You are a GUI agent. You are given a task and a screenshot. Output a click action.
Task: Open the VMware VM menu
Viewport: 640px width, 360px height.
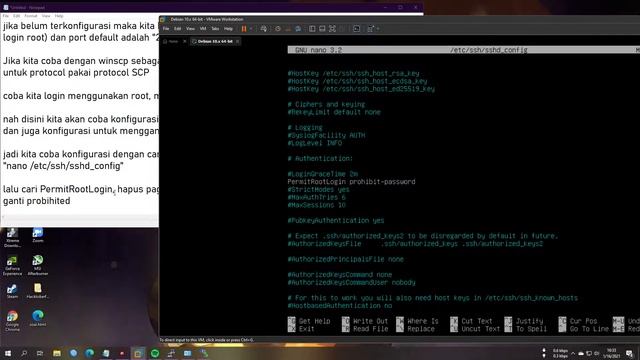(x=203, y=29)
